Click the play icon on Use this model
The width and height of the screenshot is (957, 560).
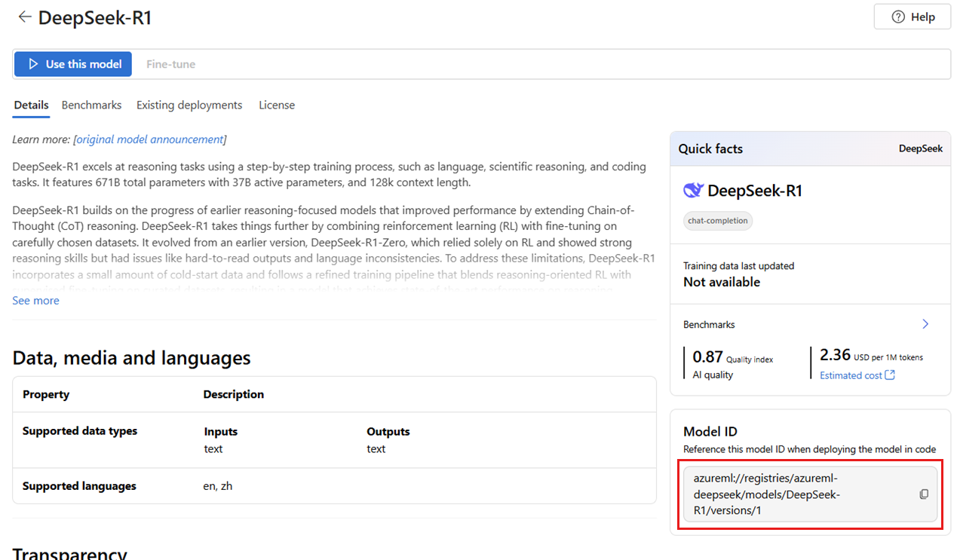[x=33, y=64]
